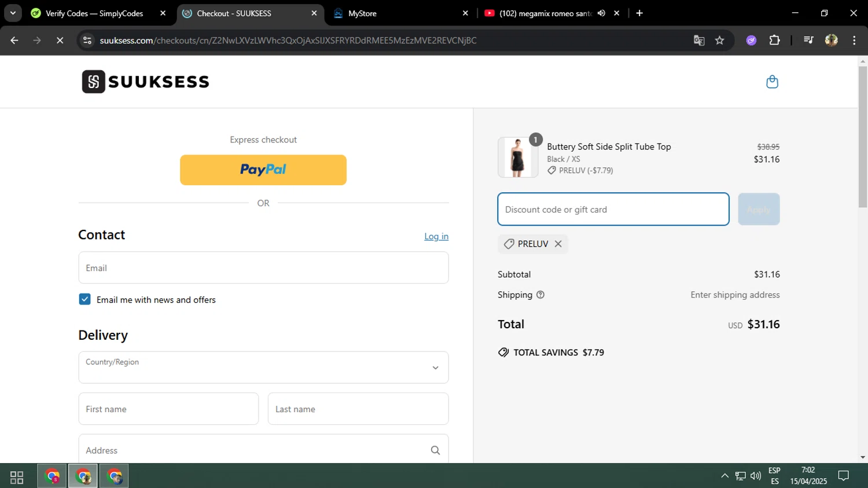Click the Total $31.16 amount
The height and width of the screenshot is (488, 868).
763,324
